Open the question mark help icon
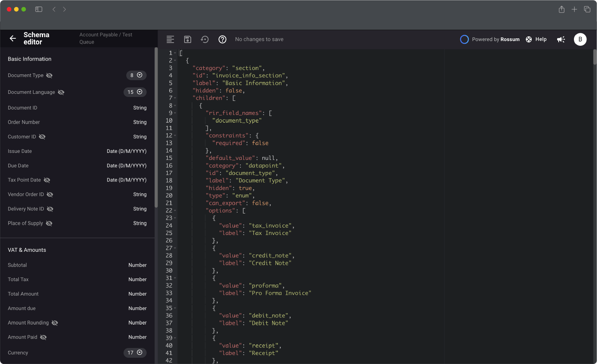Screen dimensions: 597x364 (222, 39)
